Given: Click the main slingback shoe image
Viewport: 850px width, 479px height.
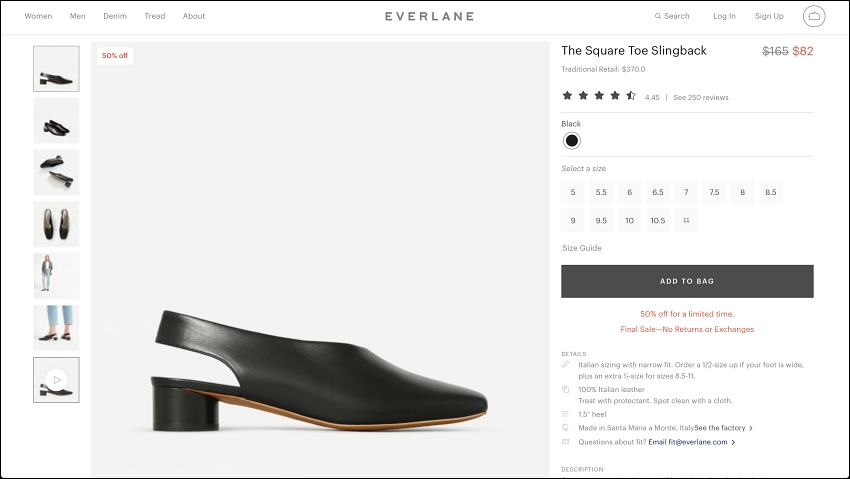Looking at the screenshot, I should pos(320,260).
